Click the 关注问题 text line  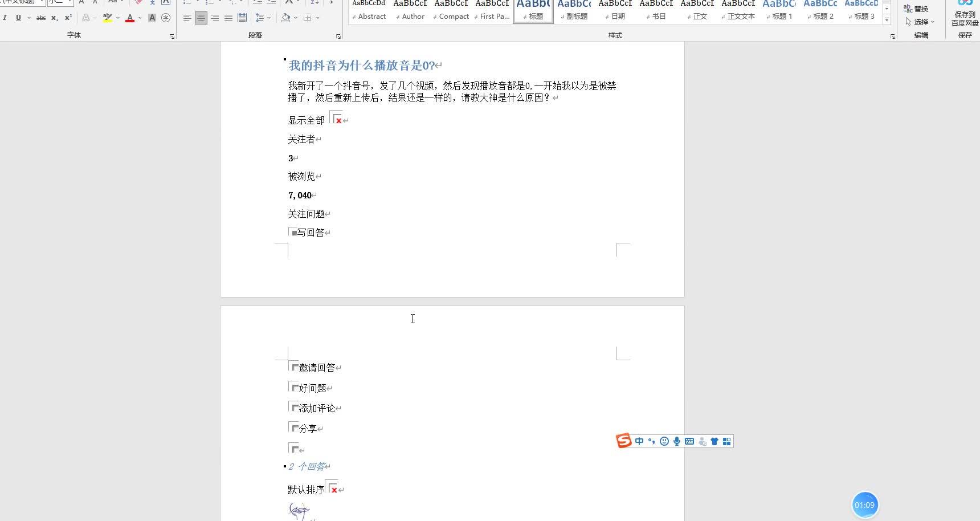click(307, 214)
